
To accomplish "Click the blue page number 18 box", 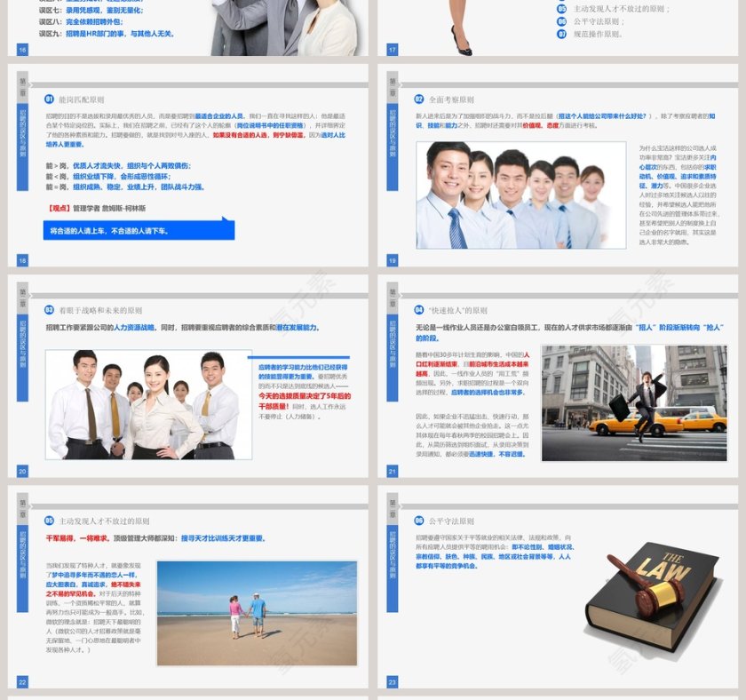I will pos(22,260).
